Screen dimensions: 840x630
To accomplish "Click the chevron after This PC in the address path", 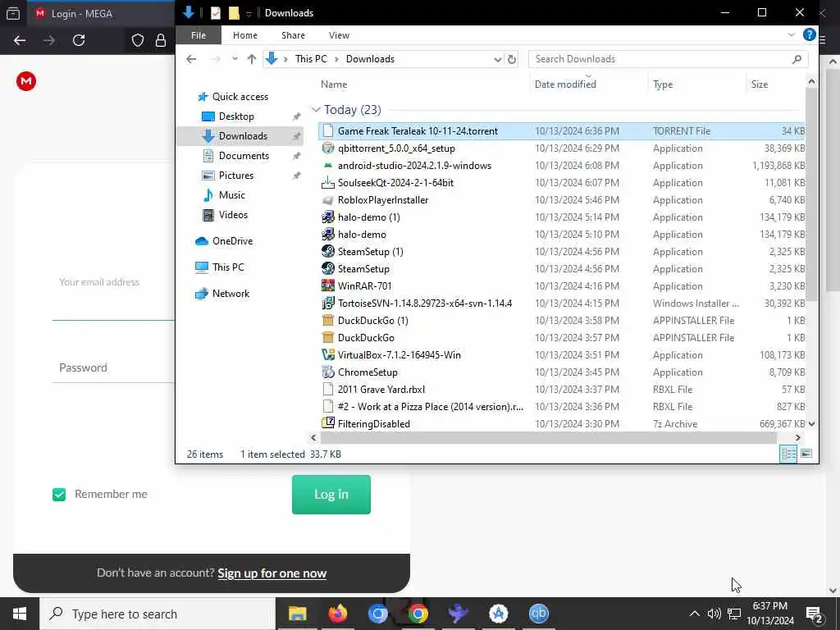I will point(336,59).
